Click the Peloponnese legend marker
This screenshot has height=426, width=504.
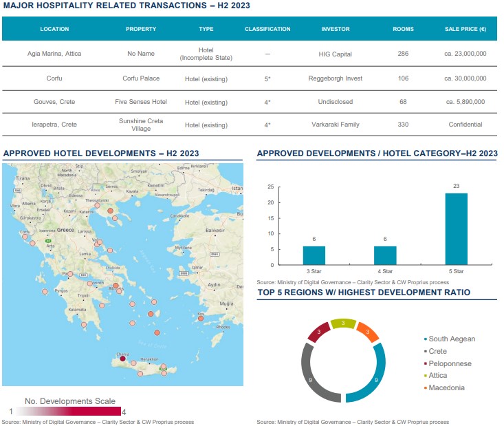coord(424,363)
